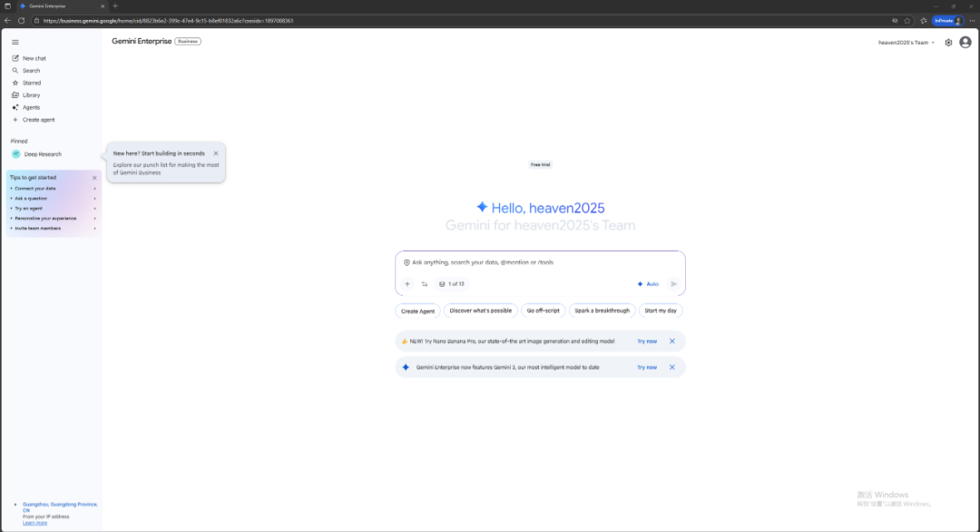Open the tools sliders icon in prompt box

[x=424, y=284]
